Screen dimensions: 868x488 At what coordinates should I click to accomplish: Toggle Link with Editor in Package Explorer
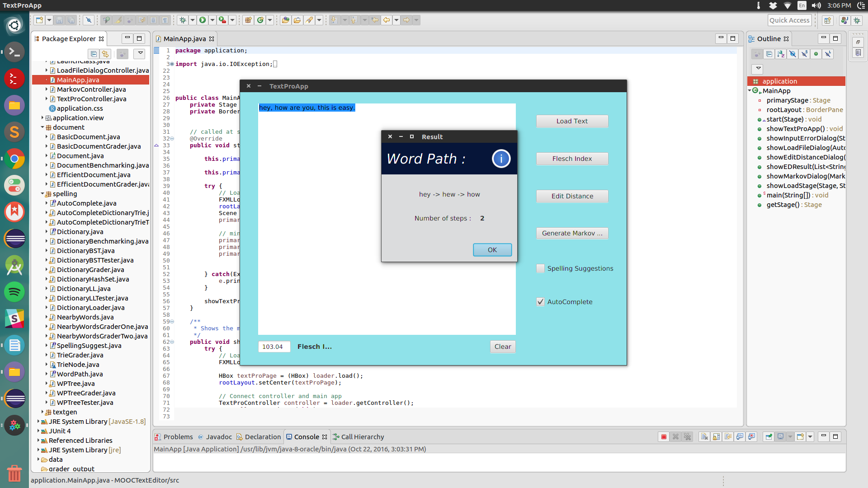click(105, 54)
